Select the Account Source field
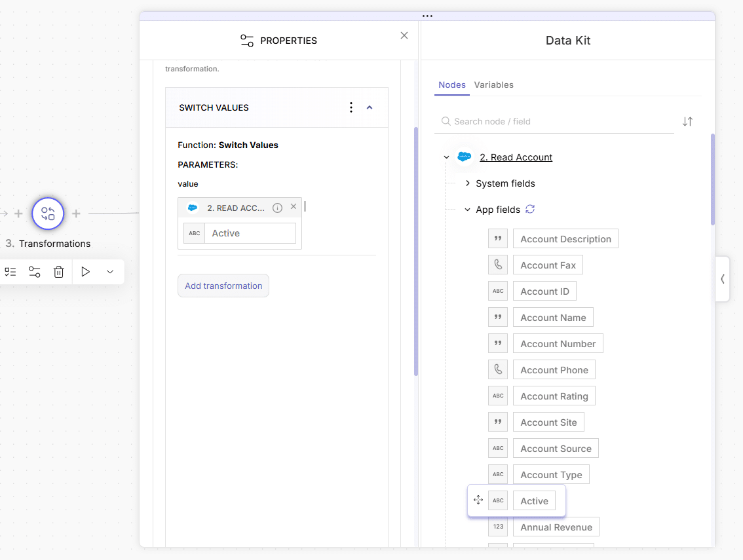The width and height of the screenshot is (743, 560). [x=556, y=448]
